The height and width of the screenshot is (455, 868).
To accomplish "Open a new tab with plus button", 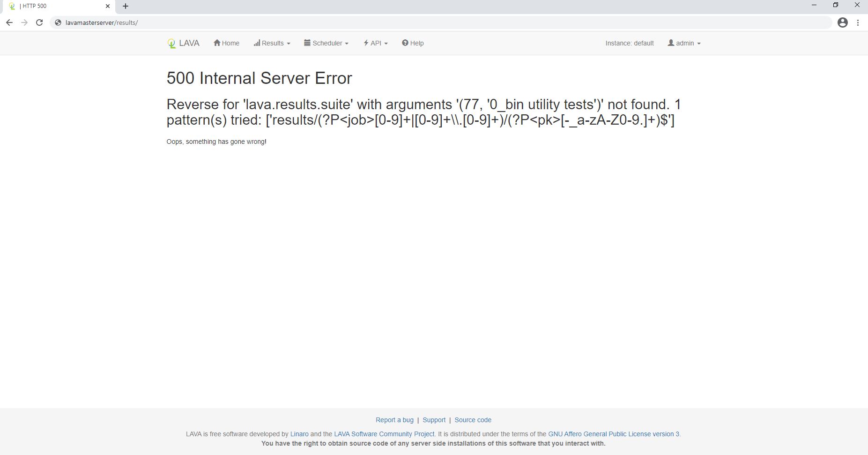I will click(x=125, y=6).
